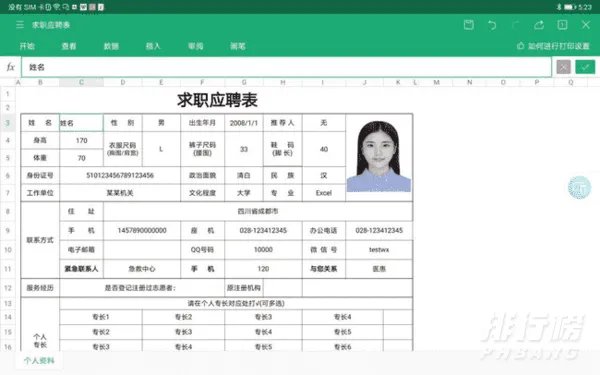The width and height of the screenshot is (600, 375).
Task: Select the mobile number cell 1457890000000
Action: pos(142,230)
